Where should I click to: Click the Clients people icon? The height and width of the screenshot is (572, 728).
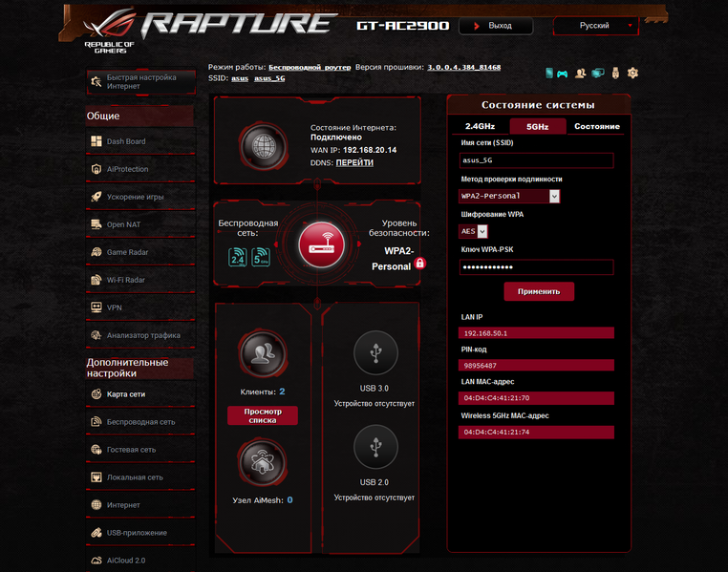pos(263,354)
